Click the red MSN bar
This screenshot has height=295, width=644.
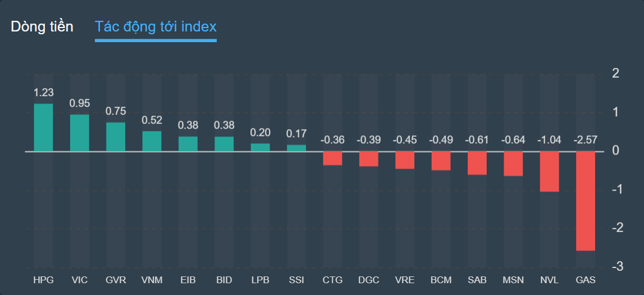[x=513, y=164]
